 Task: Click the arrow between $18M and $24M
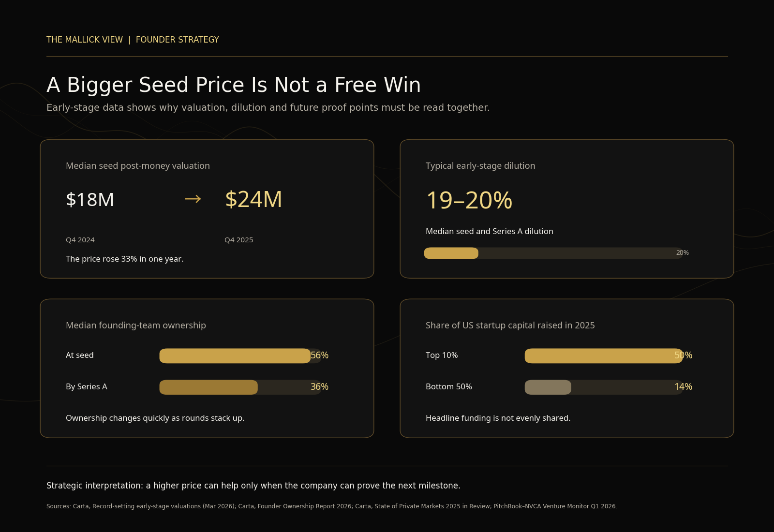193,199
